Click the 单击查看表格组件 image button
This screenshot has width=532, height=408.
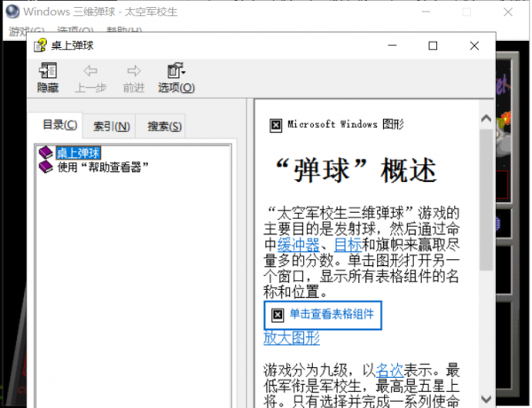tap(323, 315)
